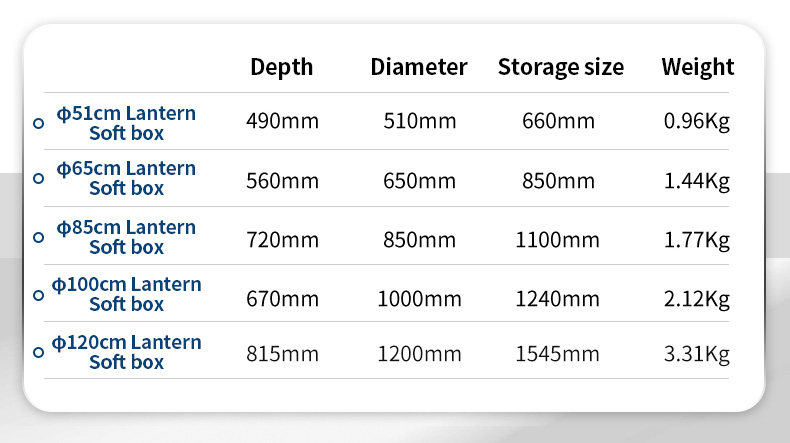Click the Weight column header

coord(698,68)
